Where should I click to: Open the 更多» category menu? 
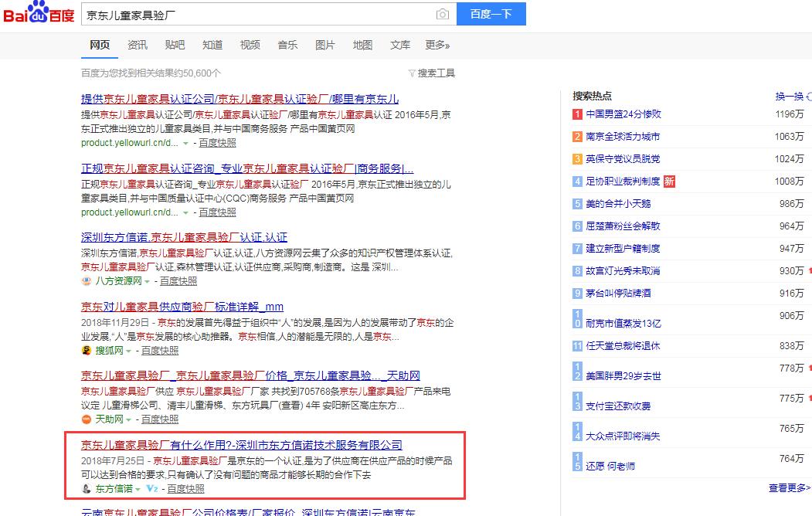437,45
